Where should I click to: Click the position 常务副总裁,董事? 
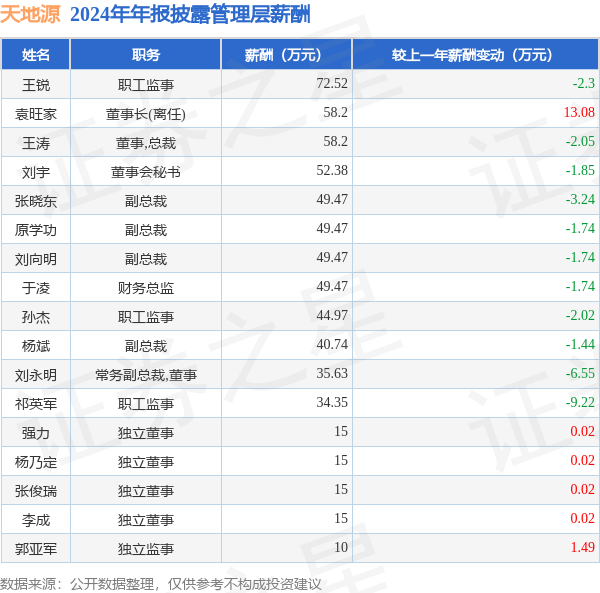pos(146,375)
